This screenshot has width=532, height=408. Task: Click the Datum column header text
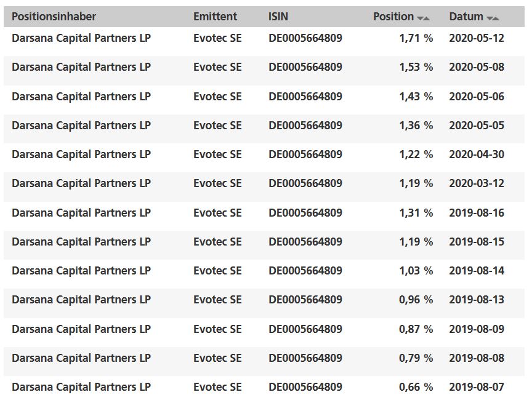(465, 17)
